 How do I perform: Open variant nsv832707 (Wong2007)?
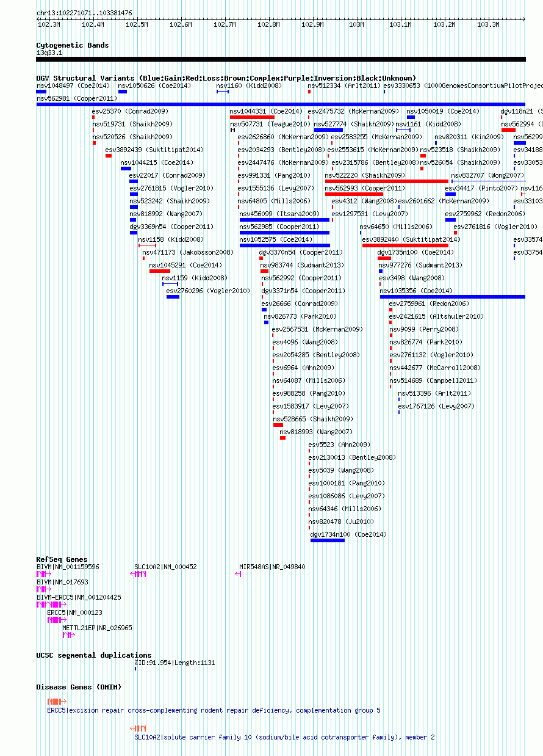488,181
